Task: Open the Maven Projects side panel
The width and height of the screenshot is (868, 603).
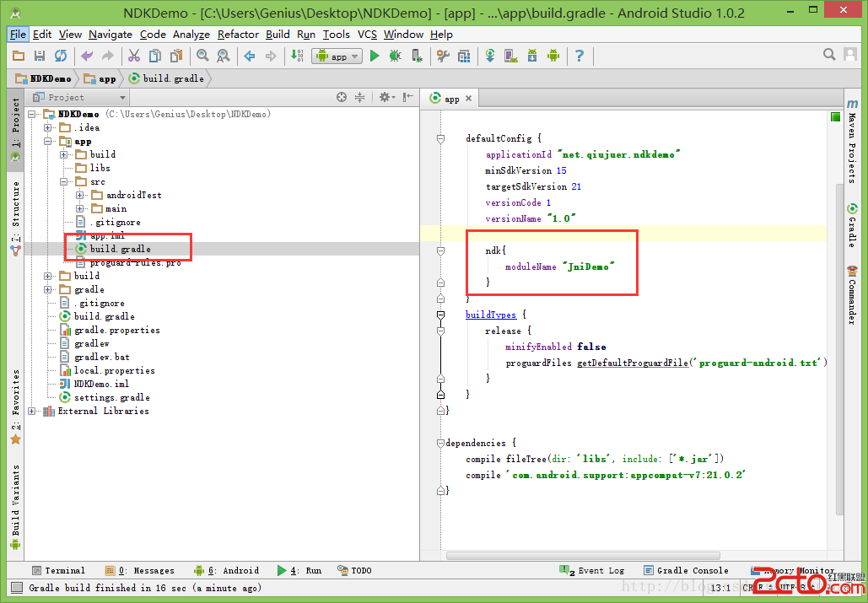Action: (x=852, y=142)
